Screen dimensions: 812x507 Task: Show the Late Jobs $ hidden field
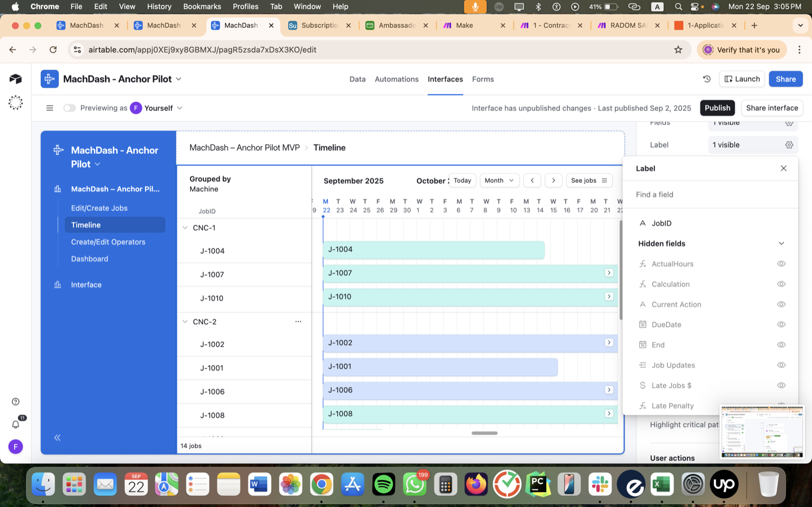(x=781, y=385)
